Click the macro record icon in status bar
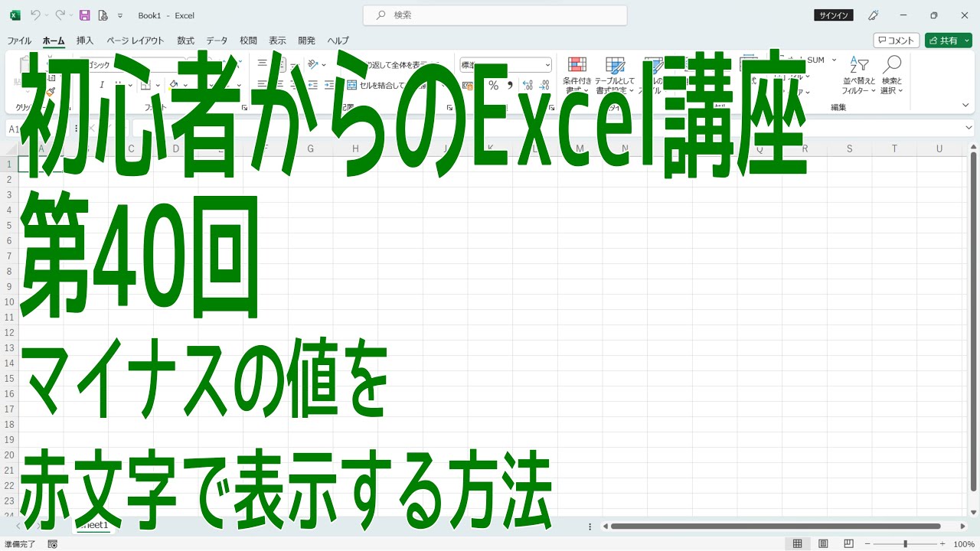 click(x=52, y=544)
